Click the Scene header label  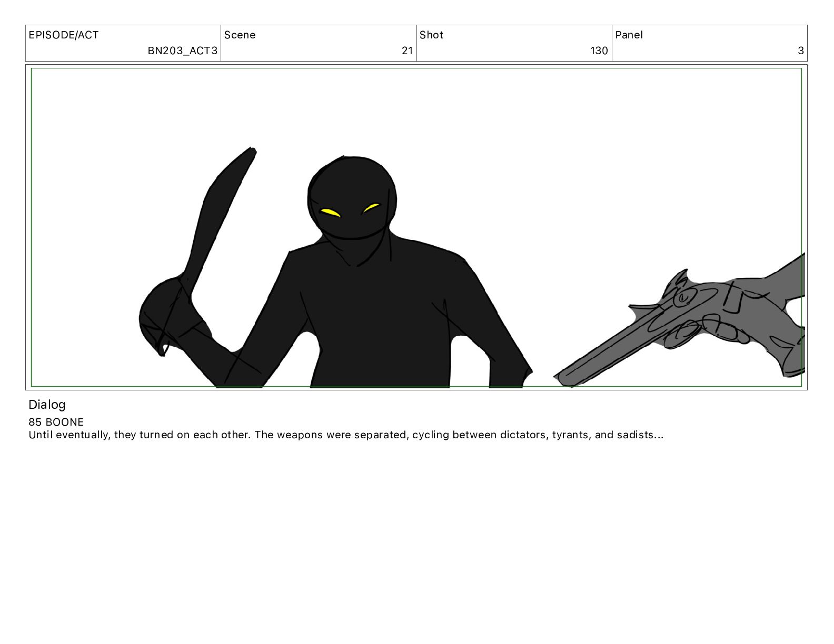pos(240,35)
